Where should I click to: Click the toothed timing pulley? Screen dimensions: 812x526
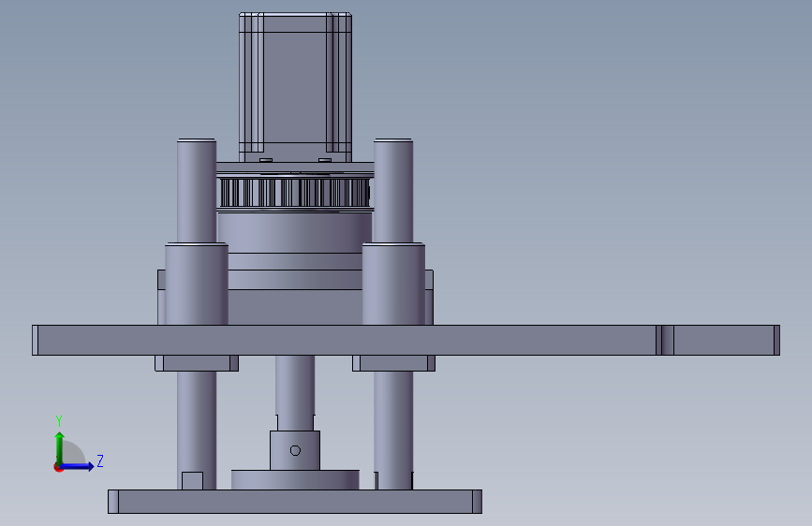[295, 193]
